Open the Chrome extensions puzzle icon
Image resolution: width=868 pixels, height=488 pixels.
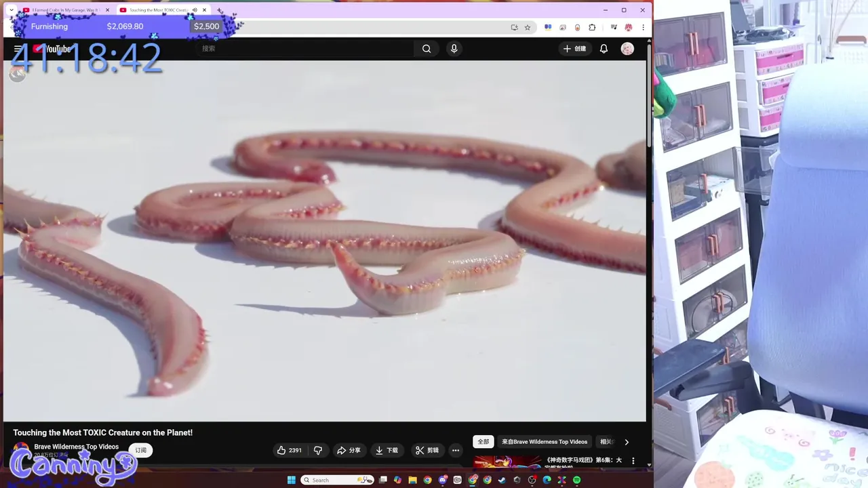tap(592, 27)
